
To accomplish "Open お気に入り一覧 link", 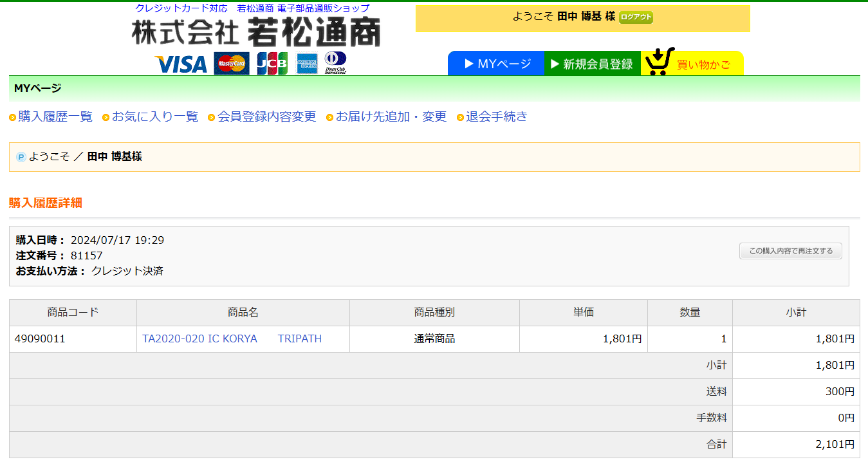I will 155,116.
